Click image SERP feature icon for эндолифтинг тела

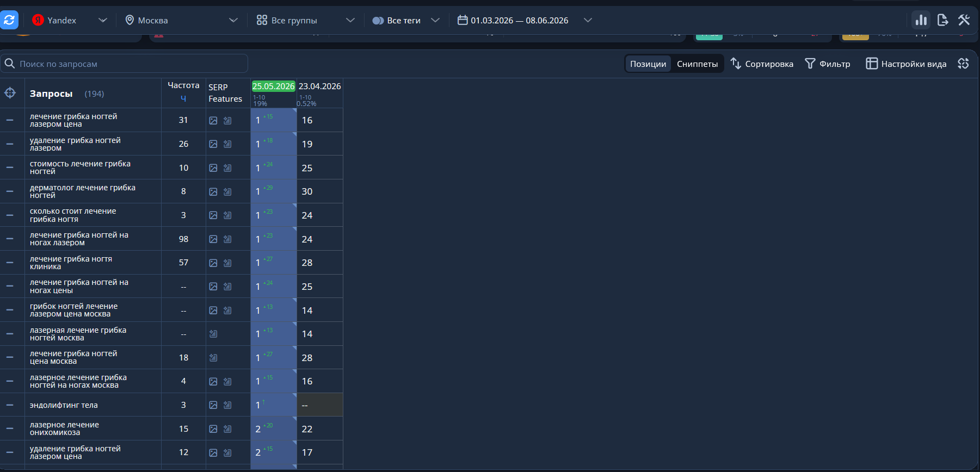213,405
